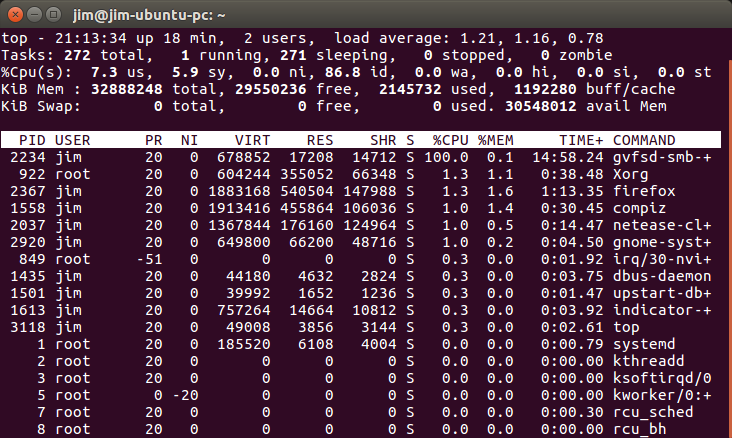Click PID 922 in the process list
This screenshot has width=732, height=438.
[x=32, y=174]
